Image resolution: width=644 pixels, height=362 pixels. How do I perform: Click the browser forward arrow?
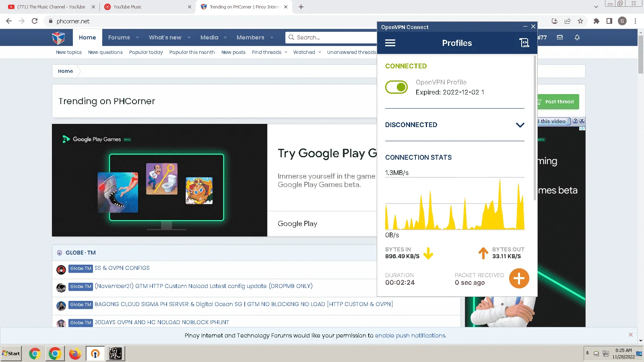(22, 21)
